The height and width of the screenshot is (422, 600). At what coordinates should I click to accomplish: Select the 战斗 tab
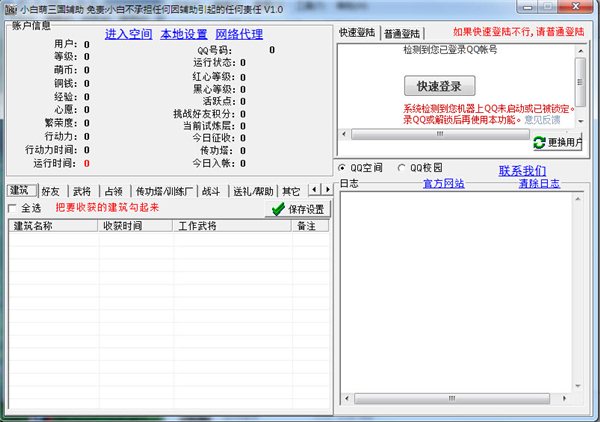point(212,191)
